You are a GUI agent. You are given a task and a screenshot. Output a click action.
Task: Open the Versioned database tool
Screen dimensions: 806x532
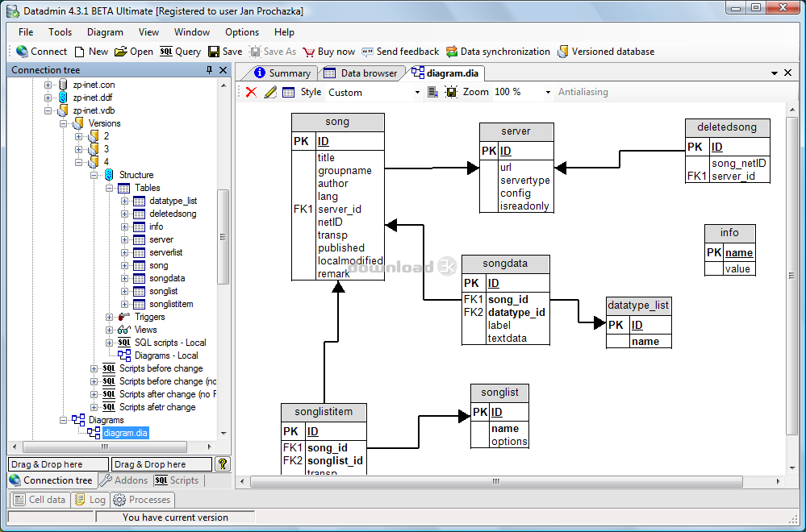606,52
